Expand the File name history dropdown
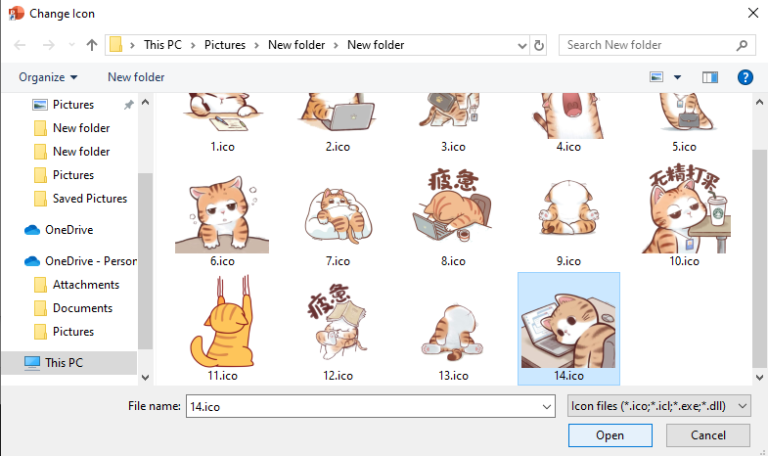768x456 pixels. pos(547,407)
